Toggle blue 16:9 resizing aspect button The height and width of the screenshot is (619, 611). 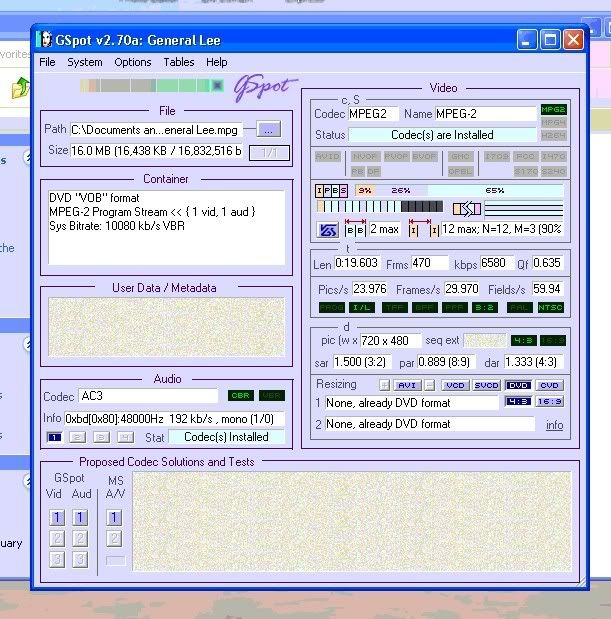[x=549, y=401]
